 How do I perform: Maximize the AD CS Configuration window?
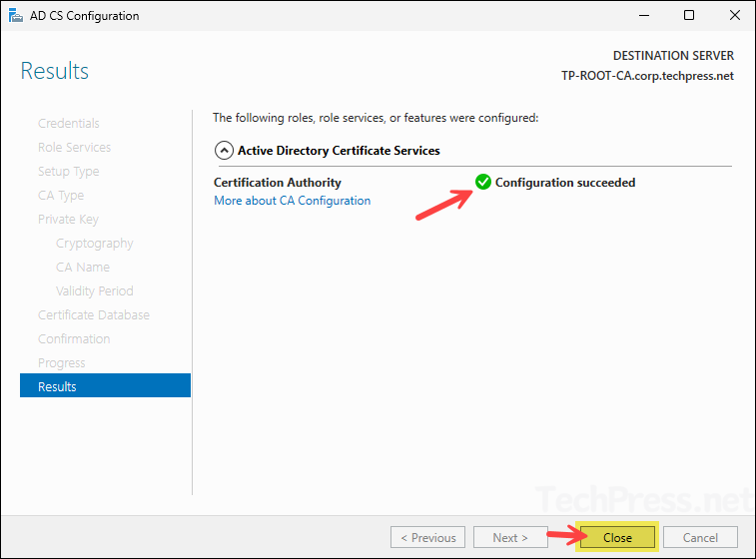(689, 16)
